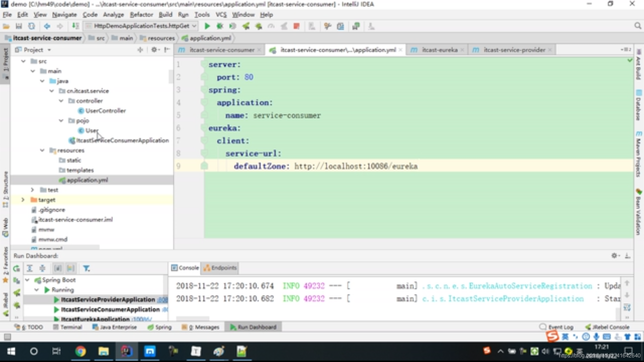Image resolution: width=644 pixels, height=362 pixels.
Task: Open Project panel settings gear
Action: pyautogui.click(x=155, y=50)
